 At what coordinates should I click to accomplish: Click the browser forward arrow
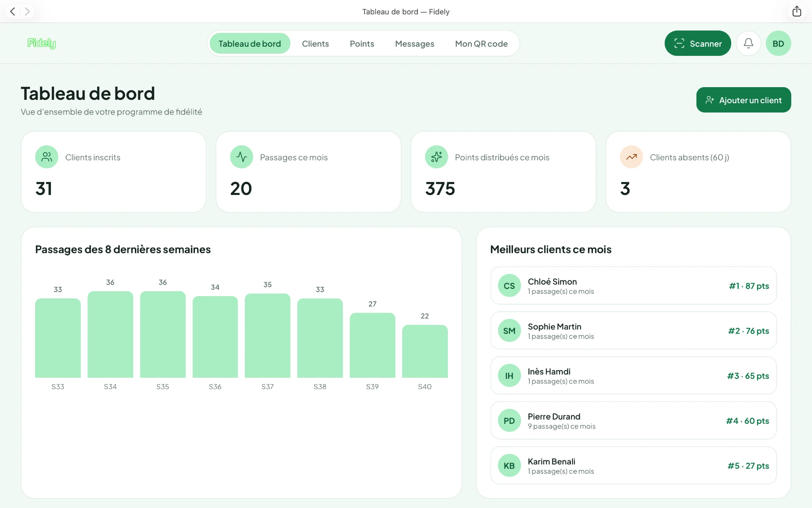[x=27, y=11]
